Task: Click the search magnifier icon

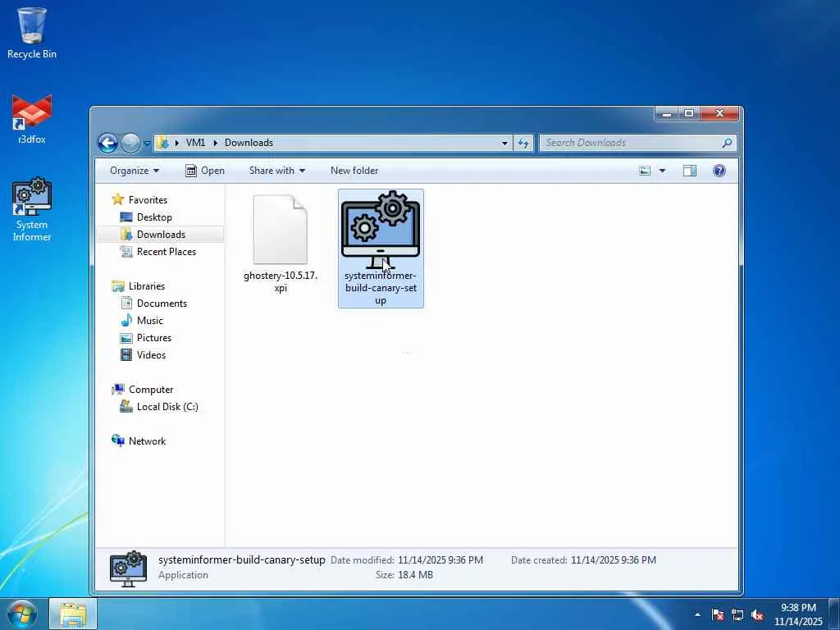Action: [727, 143]
